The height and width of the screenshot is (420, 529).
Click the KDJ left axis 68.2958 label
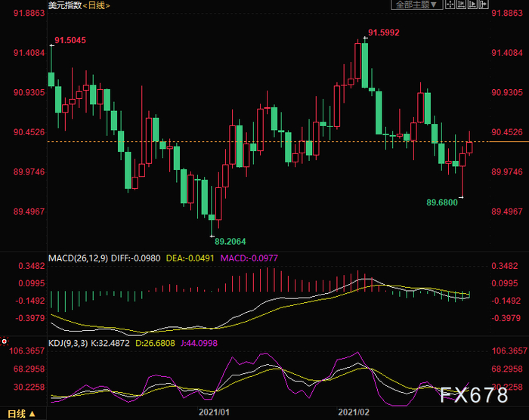coord(29,369)
